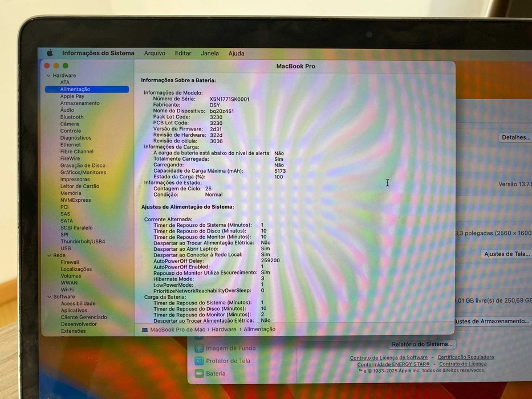Select Acessibilidade under Software
This screenshot has width=532, height=399.
(78, 304)
